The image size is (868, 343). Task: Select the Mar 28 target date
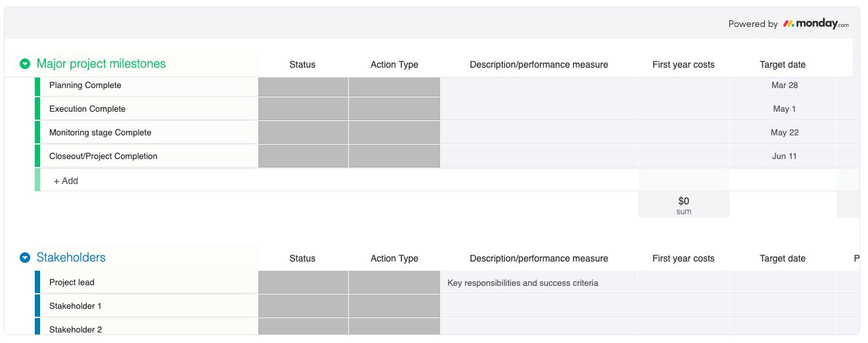pyautogui.click(x=783, y=85)
